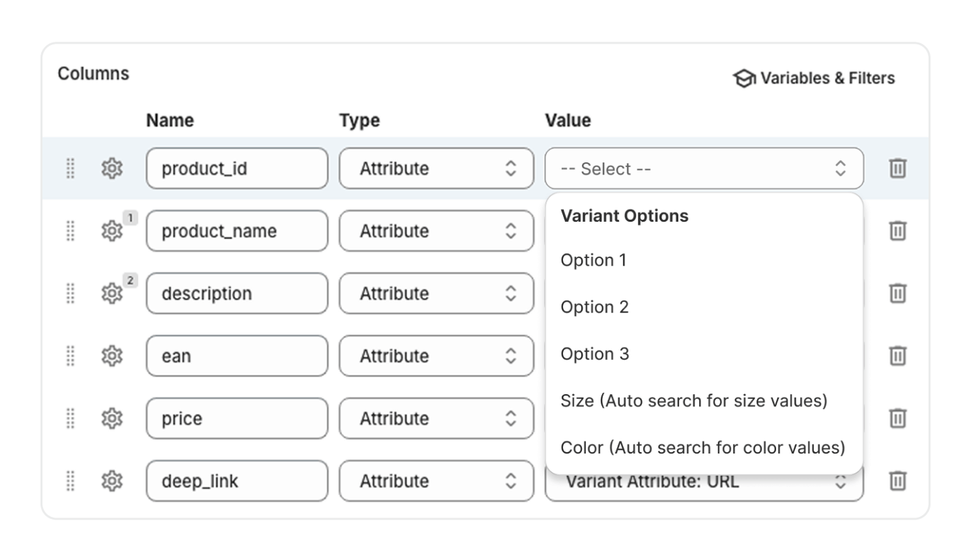Screen dimensions: 971x560
Task: Click gear icon beside product_name field
Action: click(111, 231)
